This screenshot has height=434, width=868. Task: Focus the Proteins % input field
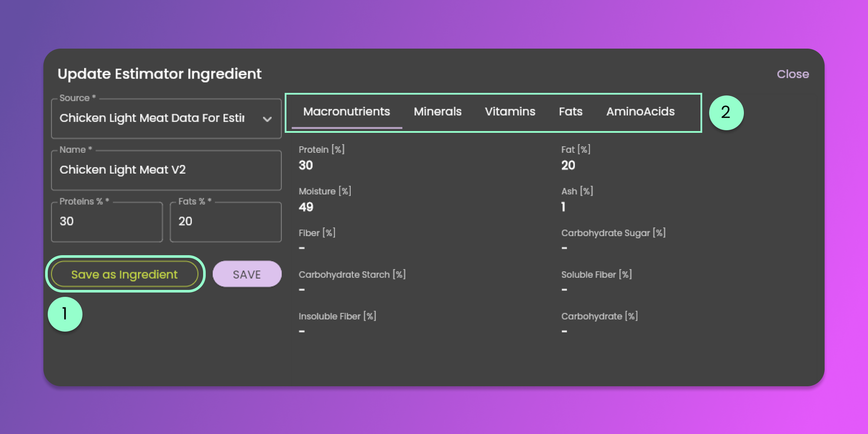click(x=107, y=222)
